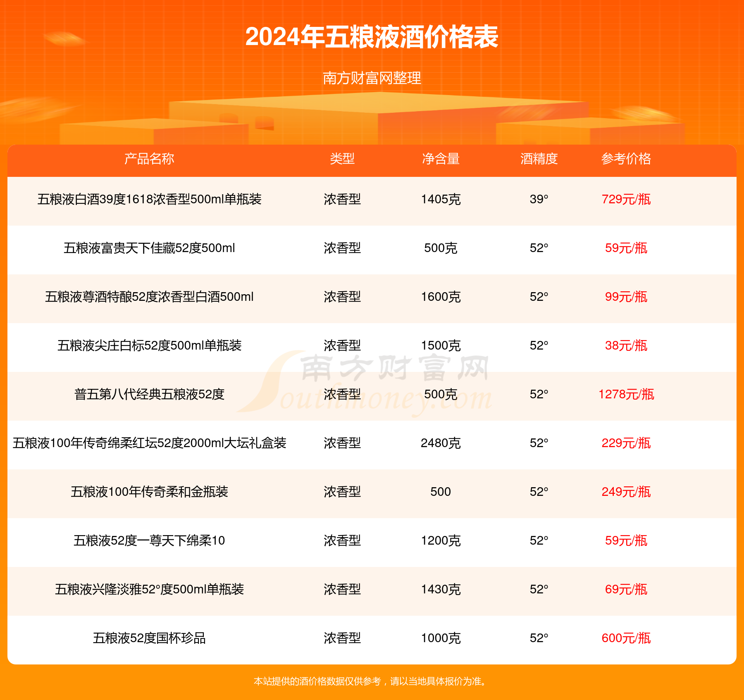The image size is (744, 700).
Task: Click the 参考价格 column header
Action: click(x=626, y=159)
